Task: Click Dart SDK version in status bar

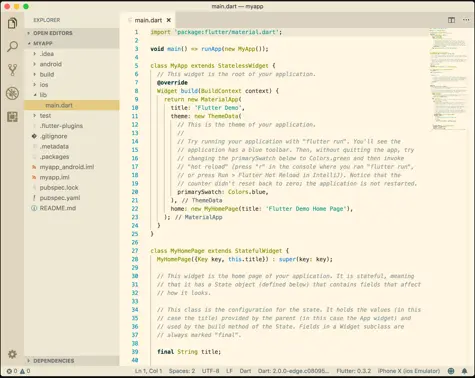Action: (293, 371)
